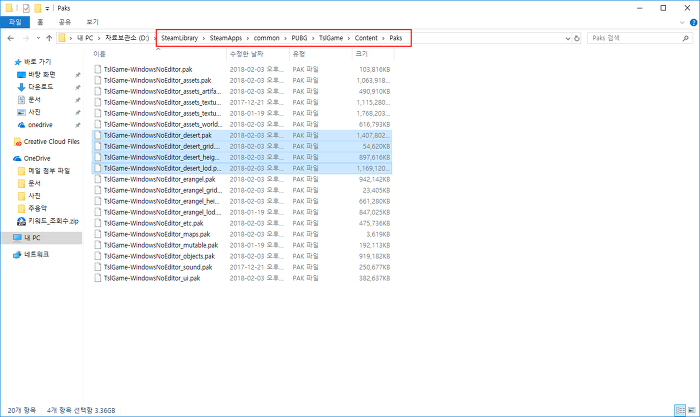Click the Properties icon in quick access toolbar

[26, 8]
